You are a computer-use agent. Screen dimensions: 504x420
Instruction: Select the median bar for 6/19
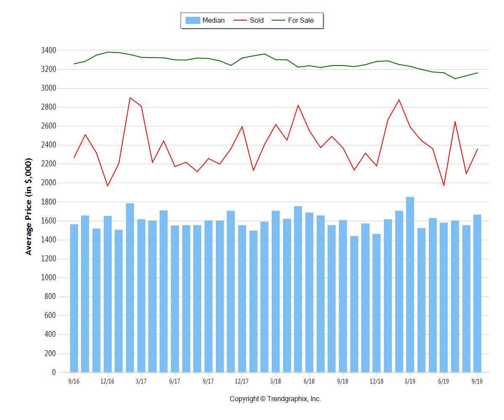coord(444,297)
